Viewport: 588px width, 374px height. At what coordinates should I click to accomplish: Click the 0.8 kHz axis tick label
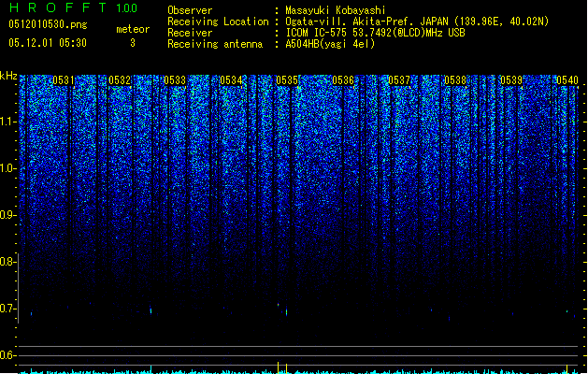point(7,262)
